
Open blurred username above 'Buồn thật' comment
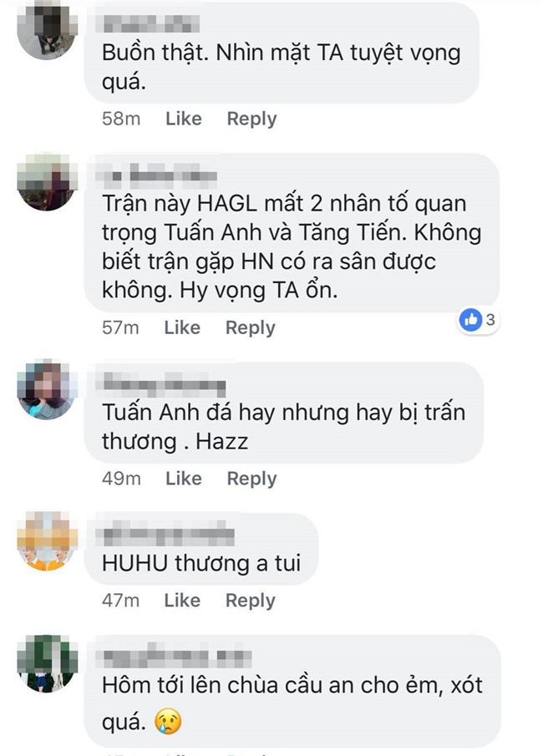150,24
